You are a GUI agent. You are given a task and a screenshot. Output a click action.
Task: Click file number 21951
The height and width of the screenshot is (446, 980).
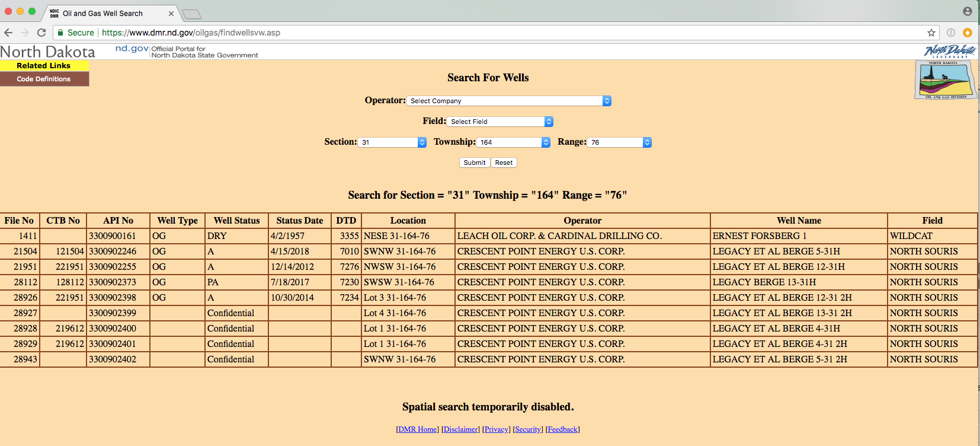click(25, 267)
